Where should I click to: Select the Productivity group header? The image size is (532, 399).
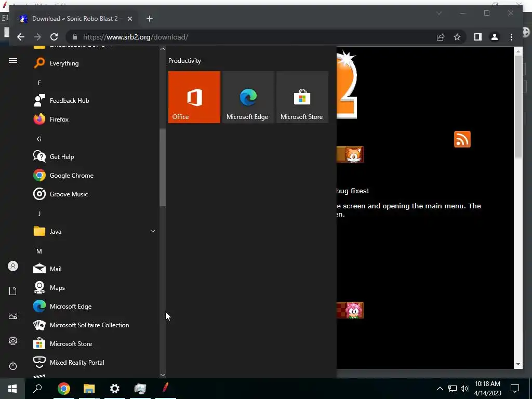[x=184, y=61]
